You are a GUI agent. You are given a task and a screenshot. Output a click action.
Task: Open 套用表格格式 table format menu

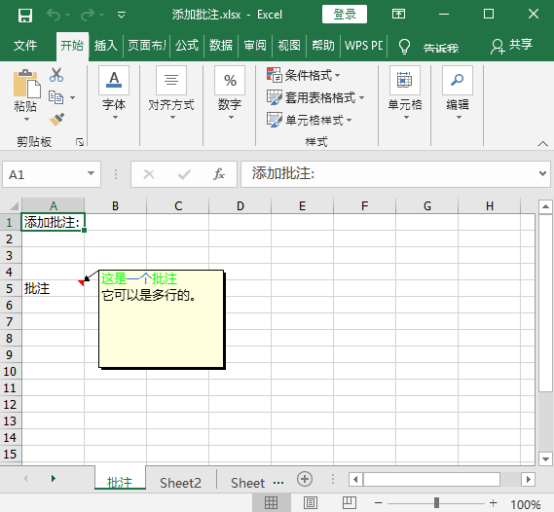click(316, 98)
